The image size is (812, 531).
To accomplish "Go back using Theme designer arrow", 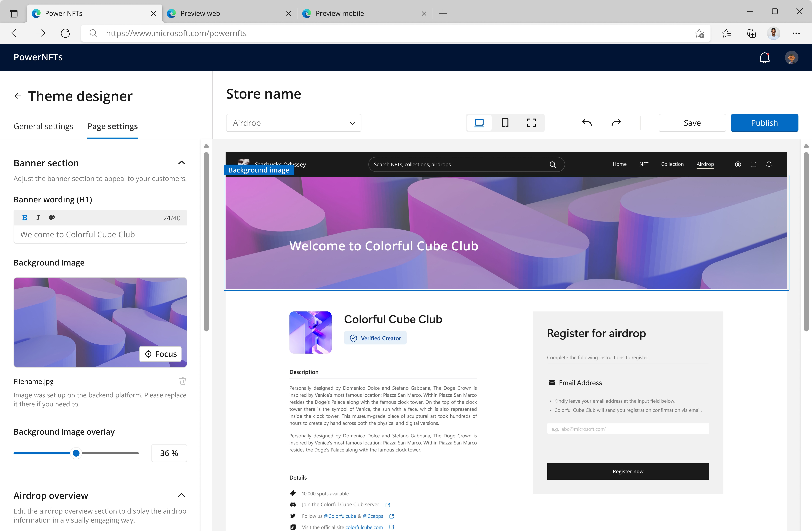I will coord(18,96).
